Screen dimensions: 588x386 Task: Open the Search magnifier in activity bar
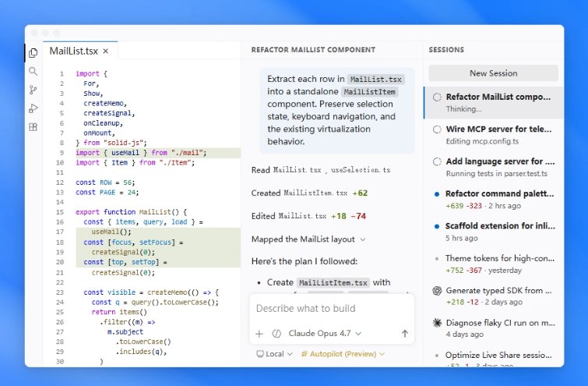(33, 71)
